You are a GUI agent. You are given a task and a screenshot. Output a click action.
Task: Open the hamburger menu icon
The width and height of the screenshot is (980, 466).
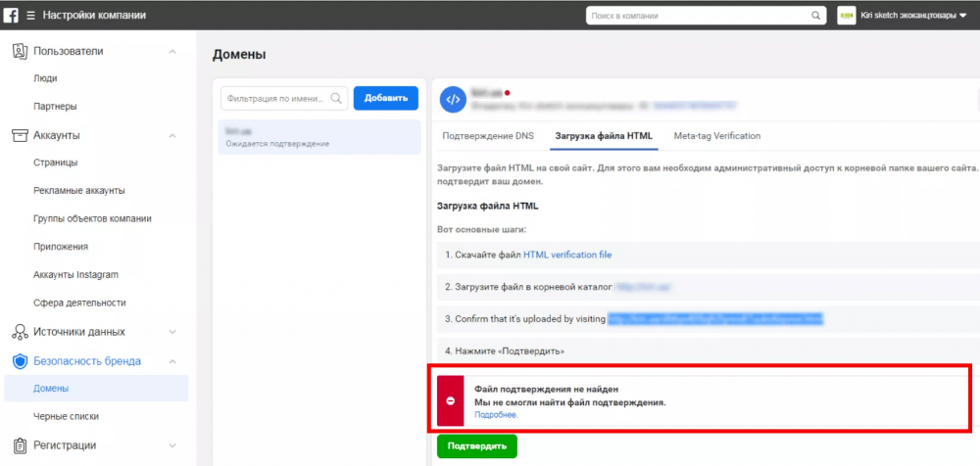[31, 16]
